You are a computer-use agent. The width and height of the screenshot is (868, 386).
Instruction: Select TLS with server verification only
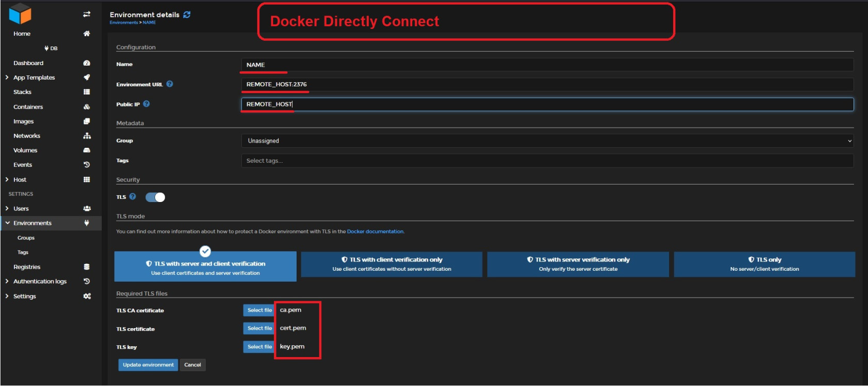[x=578, y=264]
